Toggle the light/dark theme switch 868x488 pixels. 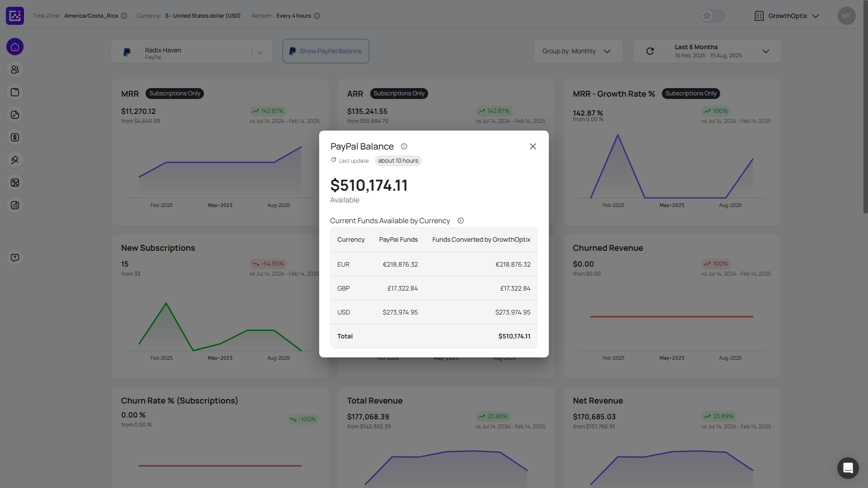point(713,16)
